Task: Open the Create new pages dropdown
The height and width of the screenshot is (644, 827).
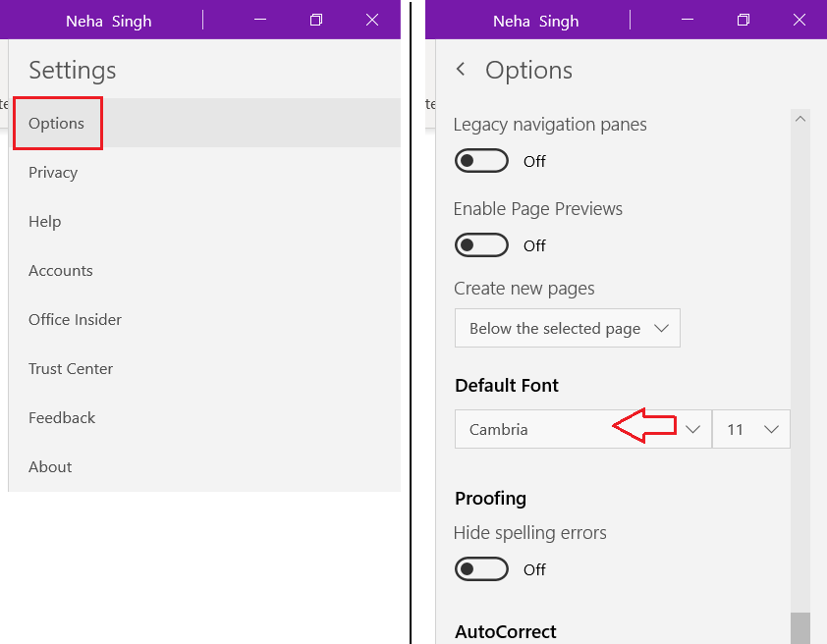Action: (568, 328)
